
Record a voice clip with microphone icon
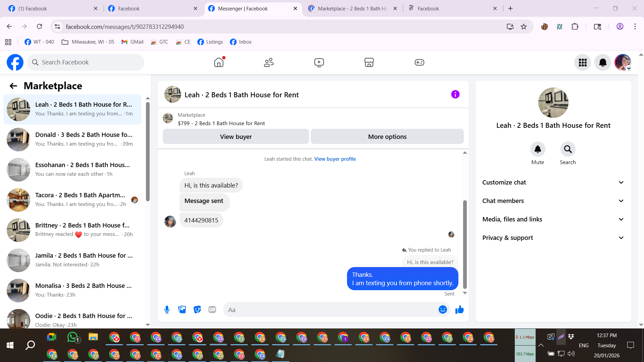167,310
